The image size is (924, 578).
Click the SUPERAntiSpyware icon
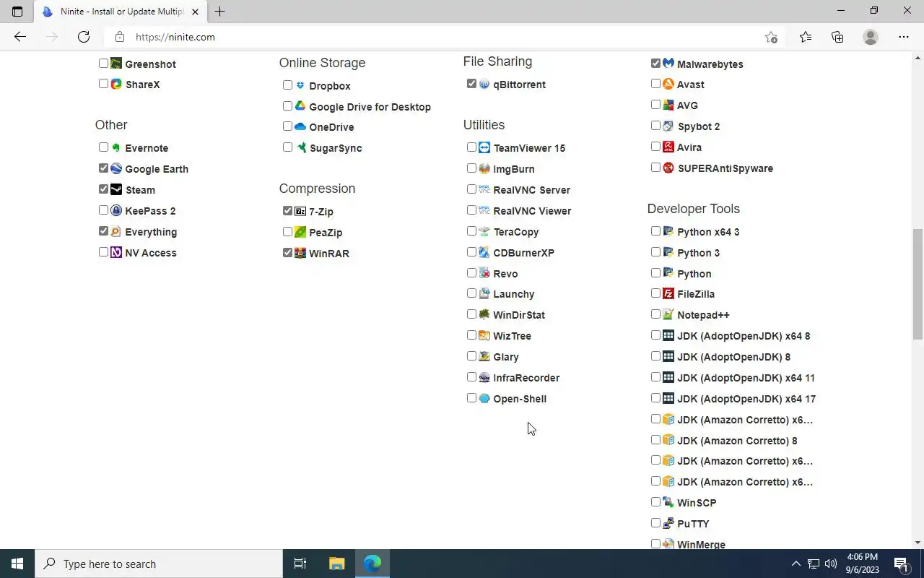[668, 168]
